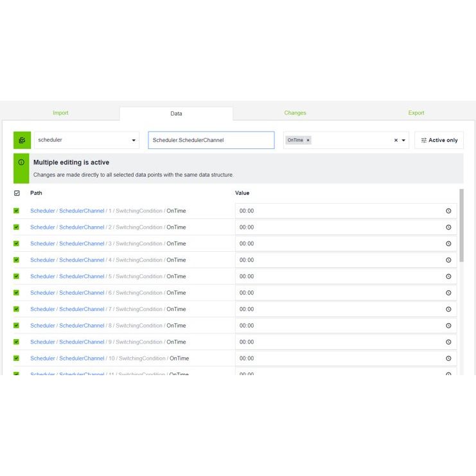Click the Value column header
The height and width of the screenshot is (476, 476).
pos(242,193)
